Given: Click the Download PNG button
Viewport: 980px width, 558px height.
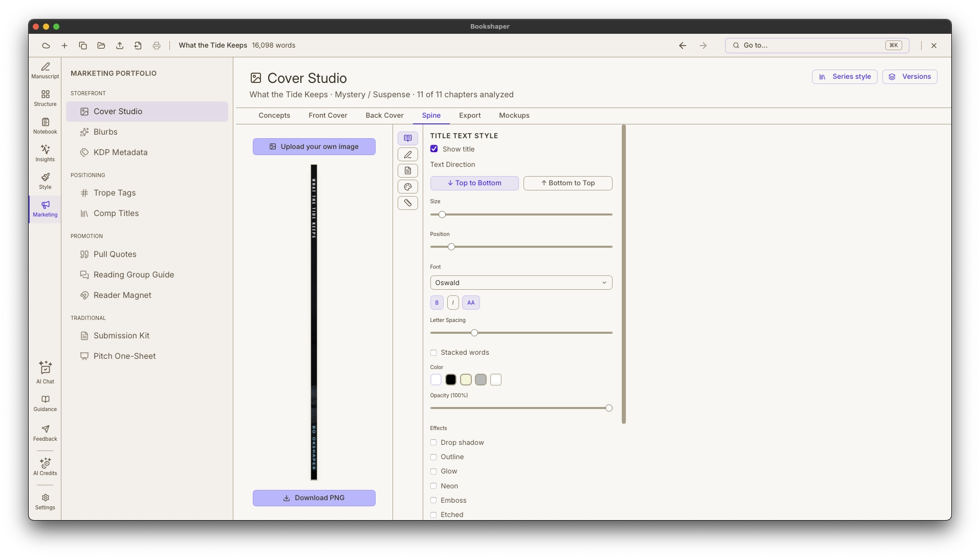Looking at the screenshot, I should tap(314, 498).
